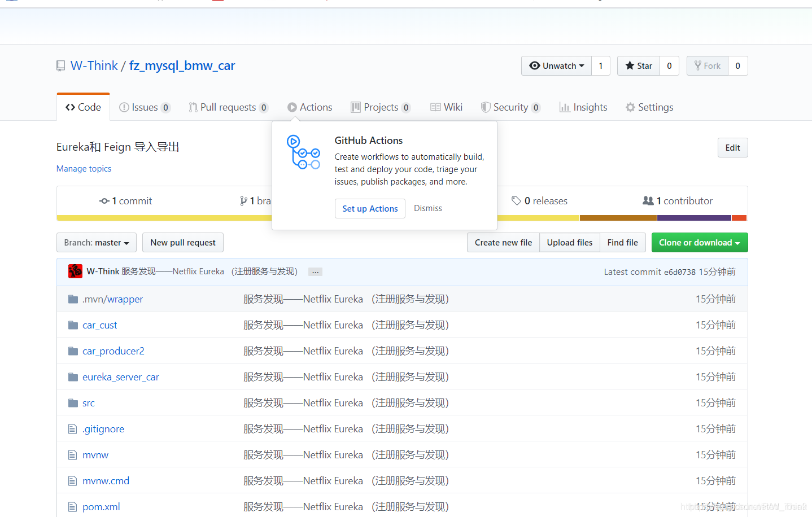Click the brown segment of the language bar
This screenshot has width=812, height=517.
click(618, 218)
